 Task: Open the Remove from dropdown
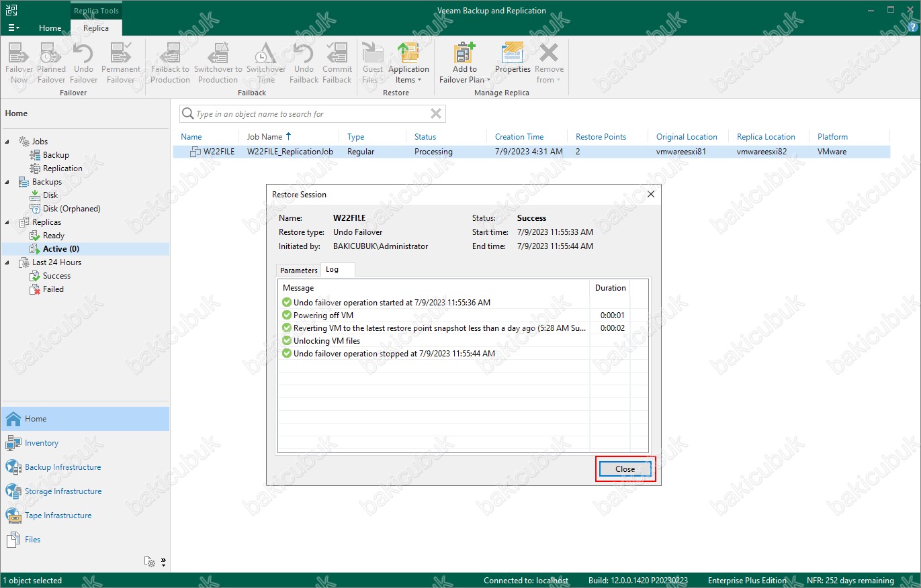[549, 63]
